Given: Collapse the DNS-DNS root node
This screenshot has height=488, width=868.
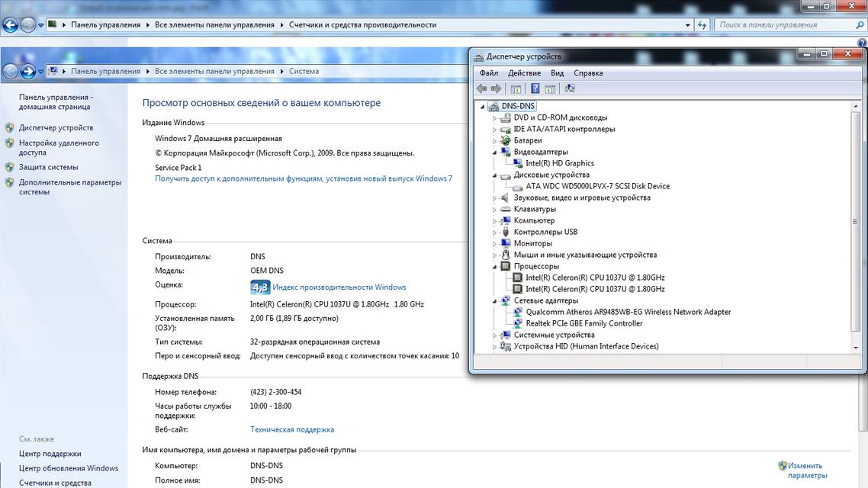Looking at the screenshot, I should 482,106.
